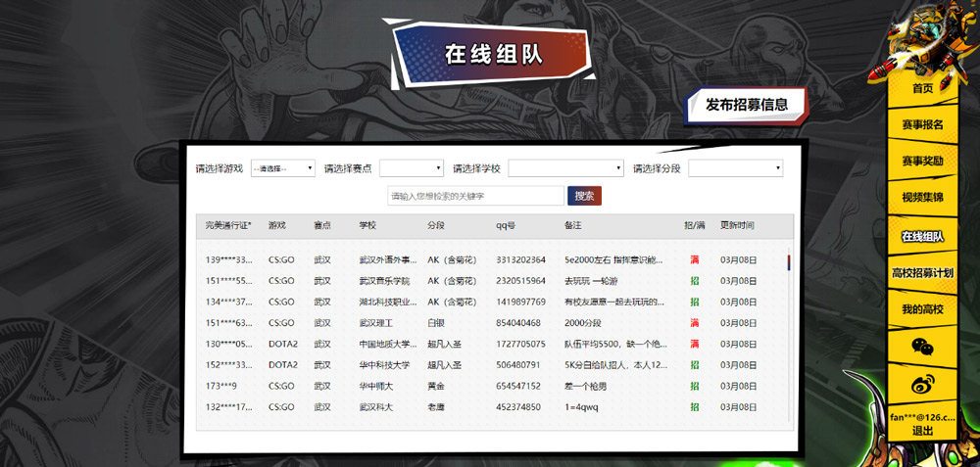The width and height of the screenshot is (980, 467).
Task: Expand the 请选择学校 dropdown
Action: 565,168
